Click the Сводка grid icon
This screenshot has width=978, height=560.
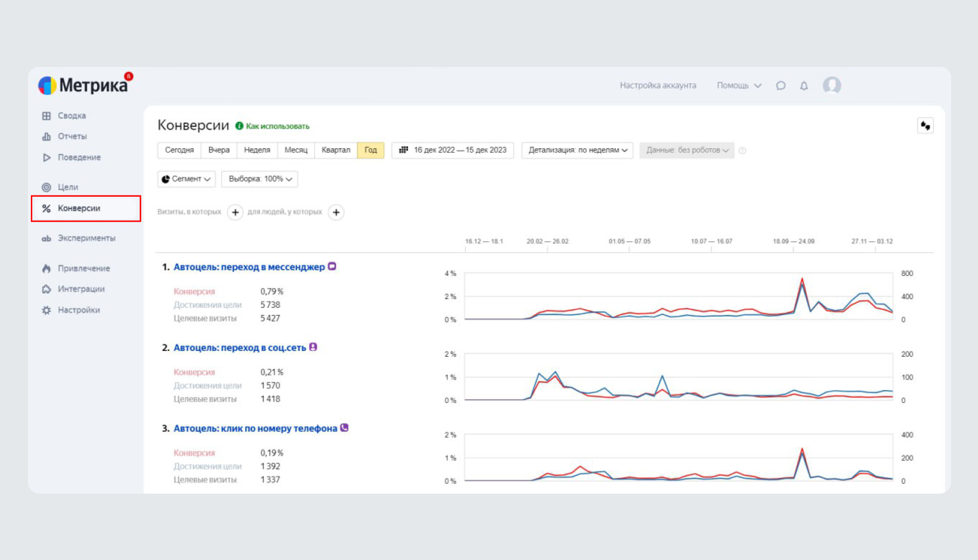pos(47,116)
